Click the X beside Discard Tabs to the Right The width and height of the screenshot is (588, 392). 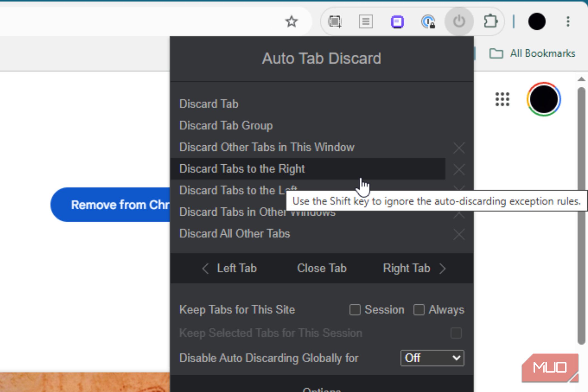(x=459, y=169)
